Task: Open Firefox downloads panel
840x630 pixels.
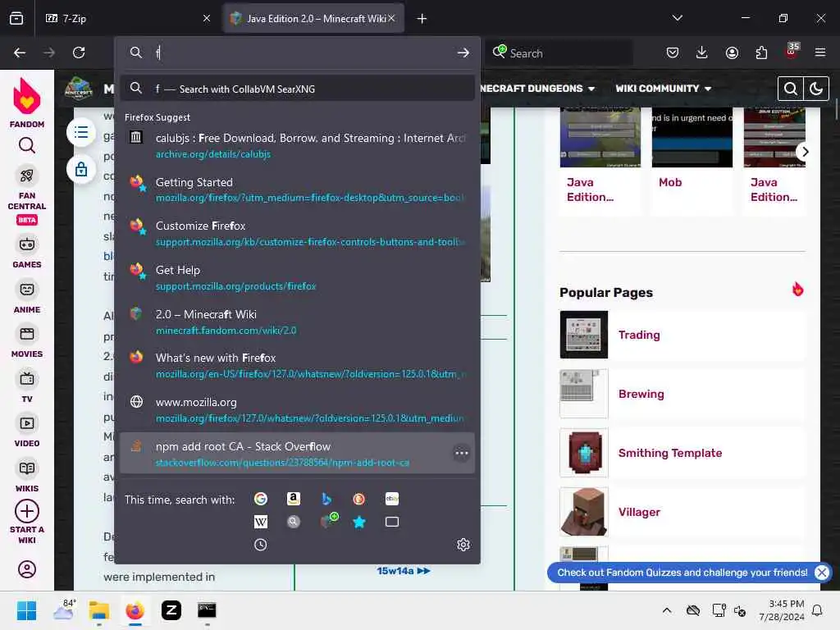Action: [702, 52]
